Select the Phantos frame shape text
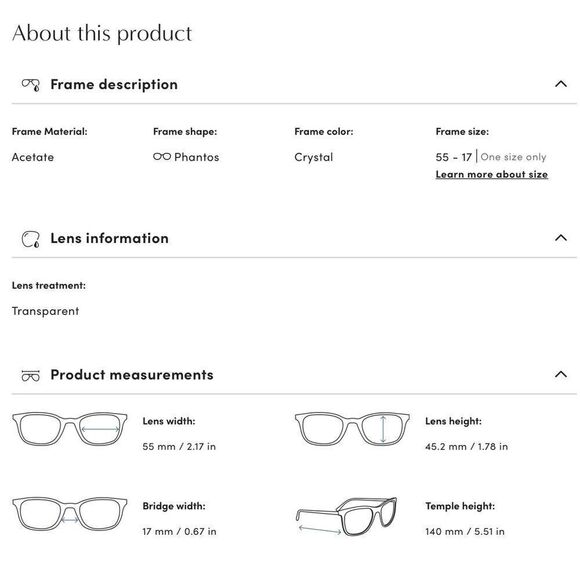This screenshot has width=580, height=580. pos(197,157)
